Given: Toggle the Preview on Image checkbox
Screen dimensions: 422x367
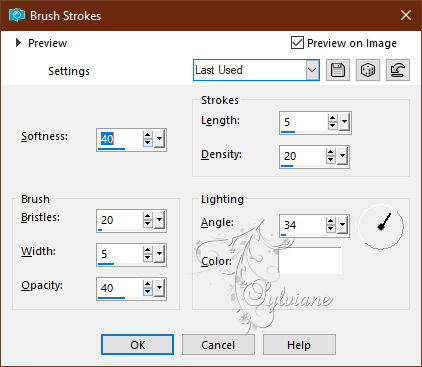Looking at the screenshot, I should 297,43.
